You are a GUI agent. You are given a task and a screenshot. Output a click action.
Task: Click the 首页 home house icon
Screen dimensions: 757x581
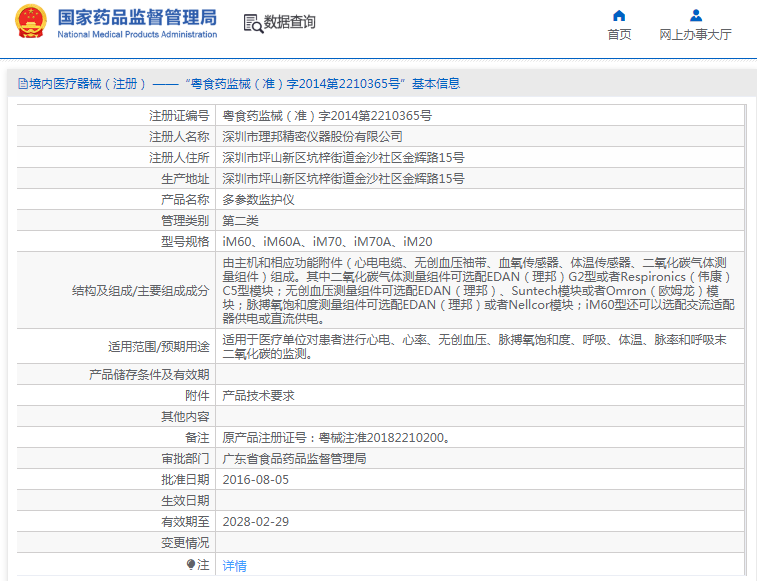619,15
